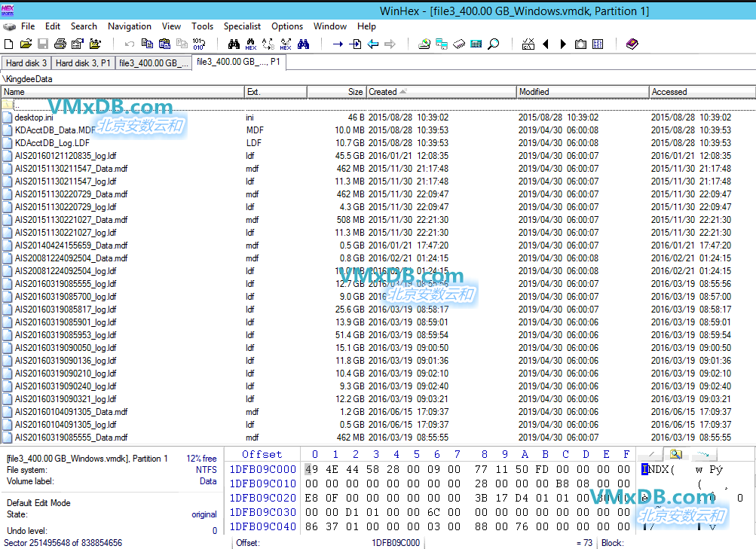Open the File menu
This screenshot has height=549, width=756.
[x=28, y=26]
